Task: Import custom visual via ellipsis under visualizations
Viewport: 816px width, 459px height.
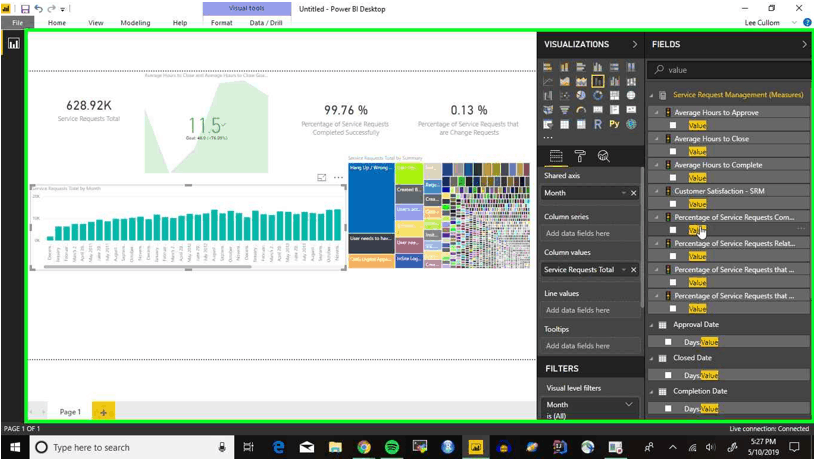Action: click(x=548, y=138)
